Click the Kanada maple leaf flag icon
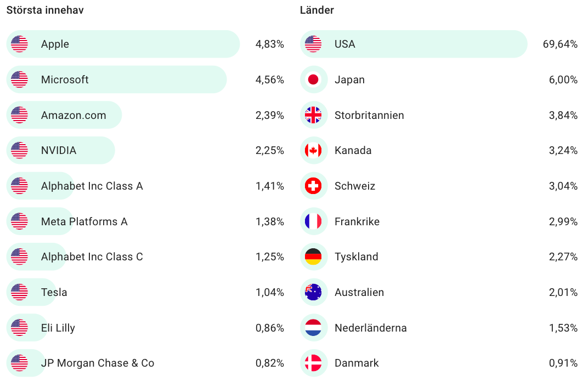 tap(313, 150)
